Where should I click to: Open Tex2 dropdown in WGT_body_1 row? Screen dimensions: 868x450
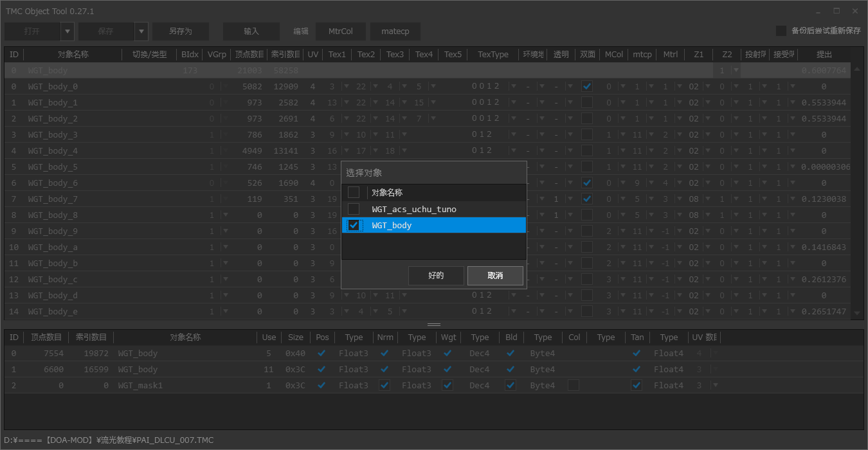(375, 102)
